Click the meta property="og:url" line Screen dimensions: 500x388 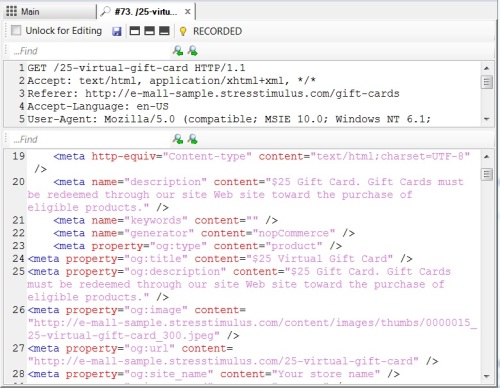coord(233,355)
